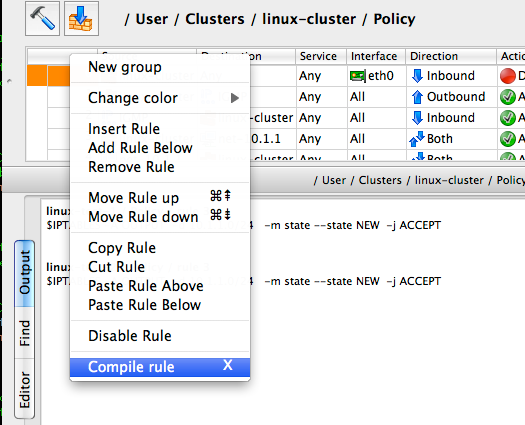Select Paste Rule Above
Image resolution: width=525 pixels, height=425 pixels.
point(160,286)
